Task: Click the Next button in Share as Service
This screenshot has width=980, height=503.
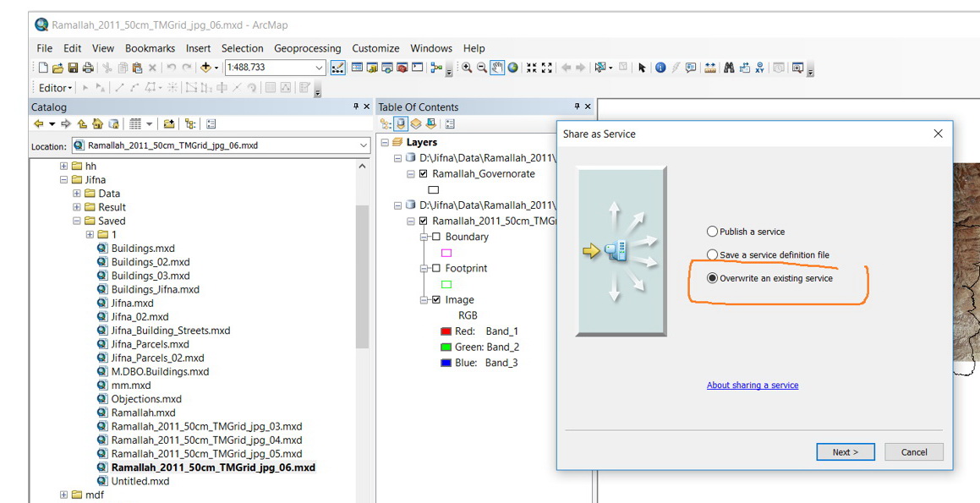Action: tap(845, 451)
